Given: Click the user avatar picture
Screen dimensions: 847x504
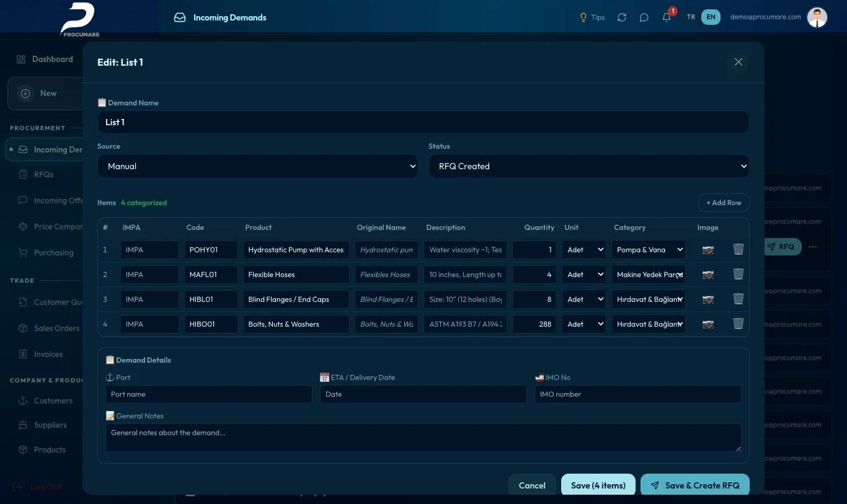Looking at the screenshot, I should point(817,17).
